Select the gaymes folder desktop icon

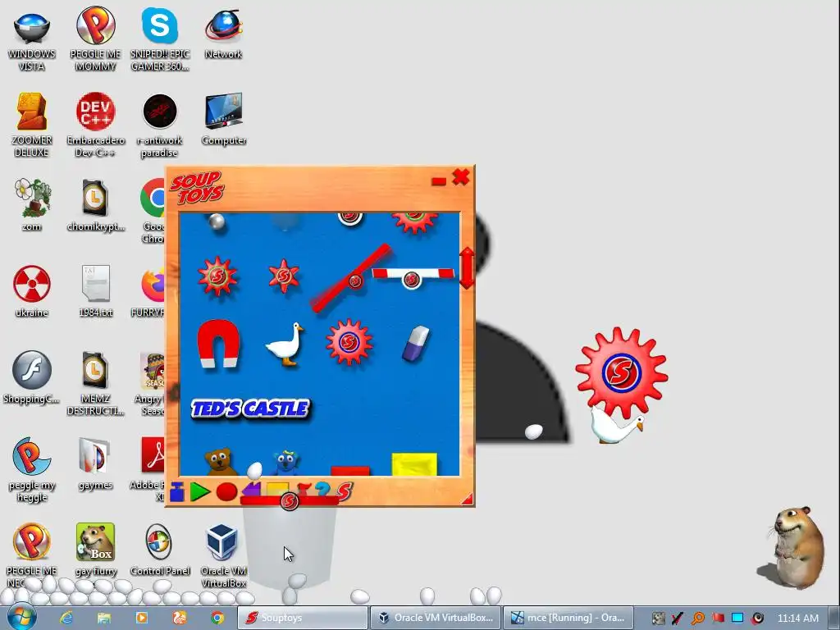pos(95,464)
